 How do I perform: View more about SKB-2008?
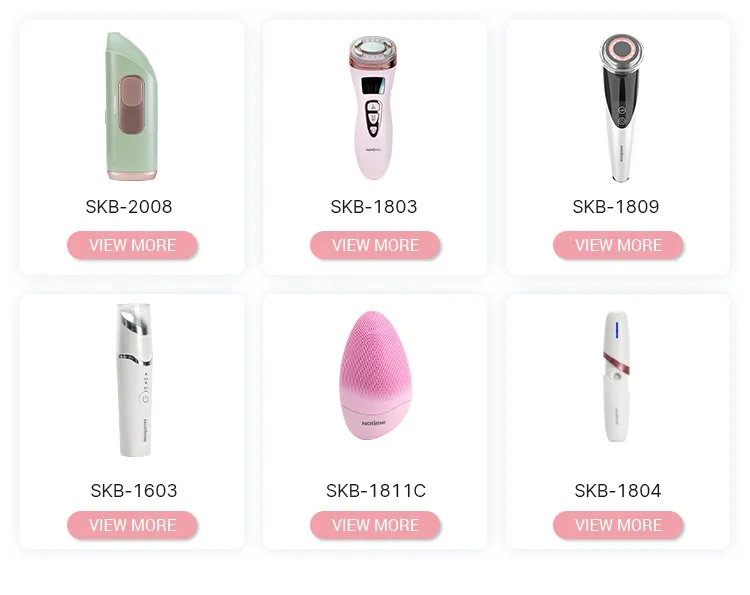pos(132,245)
